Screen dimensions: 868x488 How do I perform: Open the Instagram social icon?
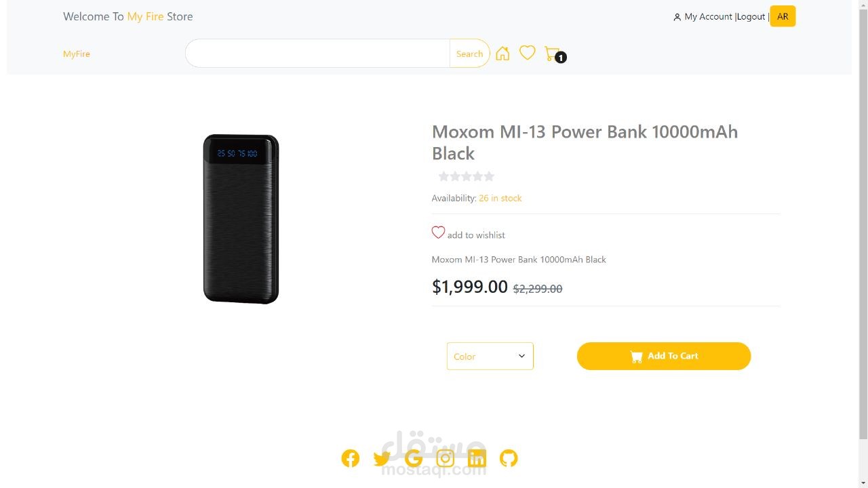click(x=445, y=458)
